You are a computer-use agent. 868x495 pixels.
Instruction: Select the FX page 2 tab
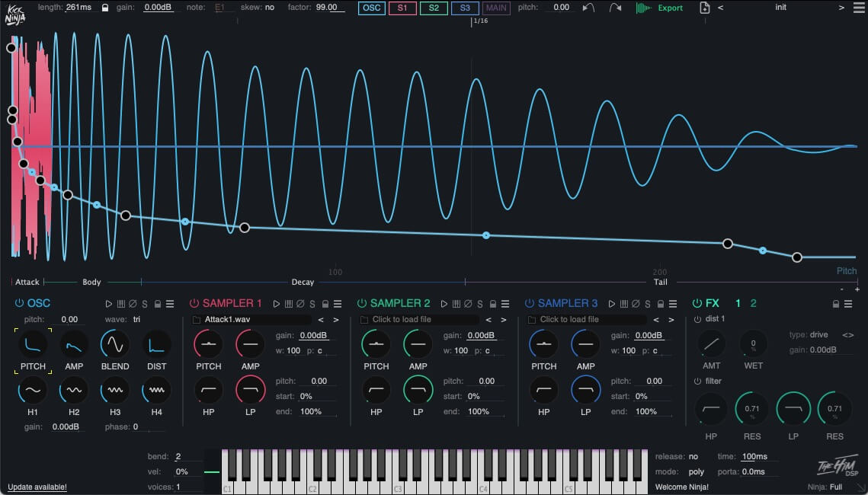click(x=753, y=303)
